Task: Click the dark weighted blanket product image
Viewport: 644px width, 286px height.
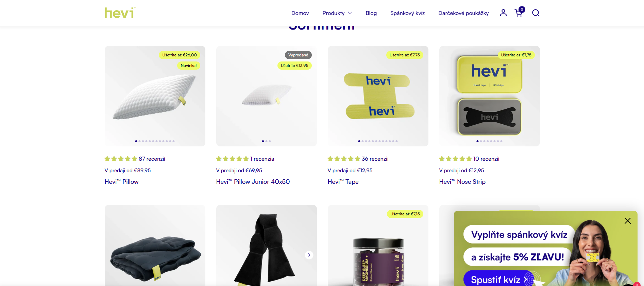Action: pyautogui.click(x=155, y=245)
